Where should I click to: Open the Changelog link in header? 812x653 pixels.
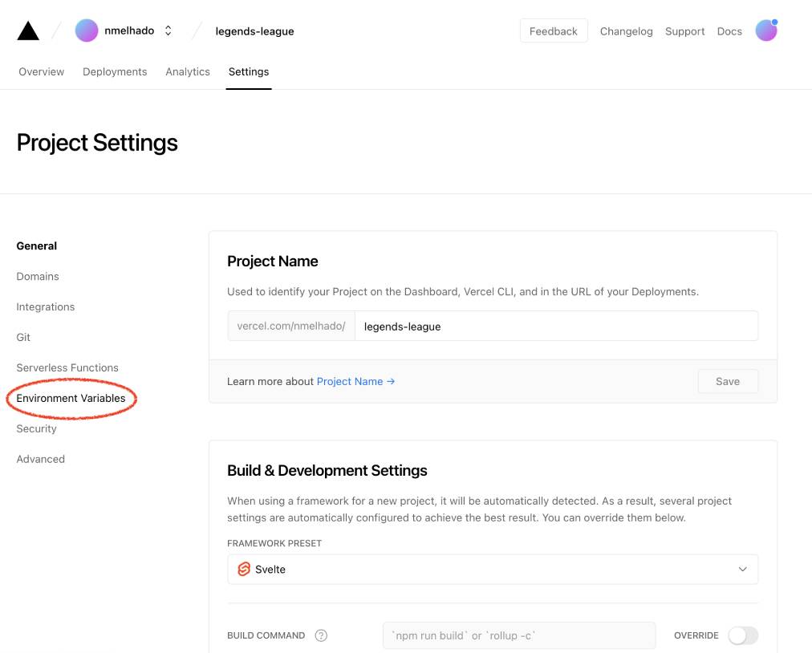[x=626, y=31]
